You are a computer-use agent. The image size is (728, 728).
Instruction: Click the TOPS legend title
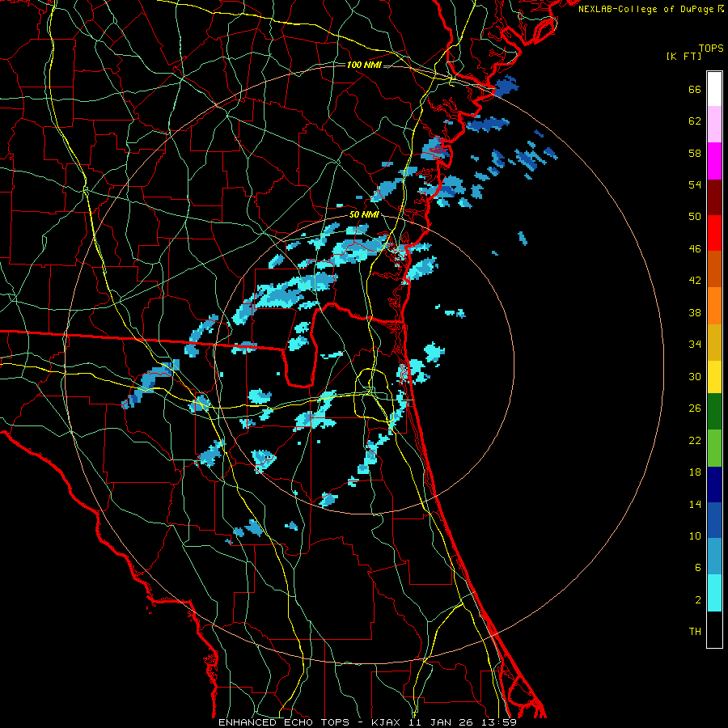coord(711,48)
